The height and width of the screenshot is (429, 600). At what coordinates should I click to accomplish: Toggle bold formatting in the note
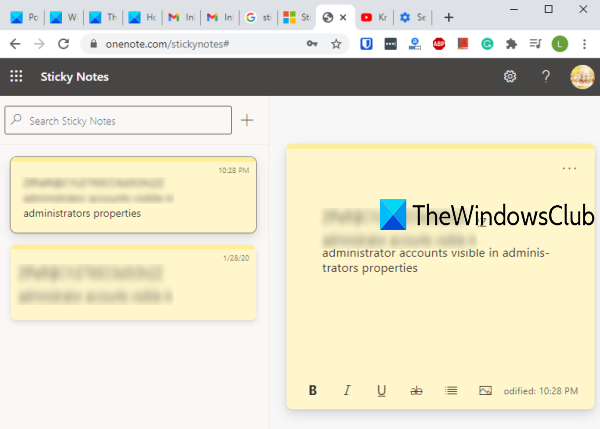[313, 390]
